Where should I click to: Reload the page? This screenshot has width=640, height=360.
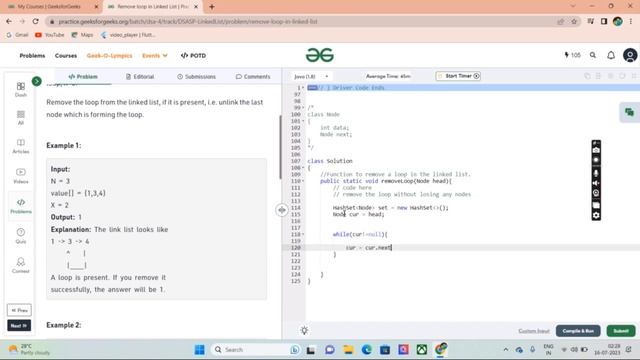point(36,21)
